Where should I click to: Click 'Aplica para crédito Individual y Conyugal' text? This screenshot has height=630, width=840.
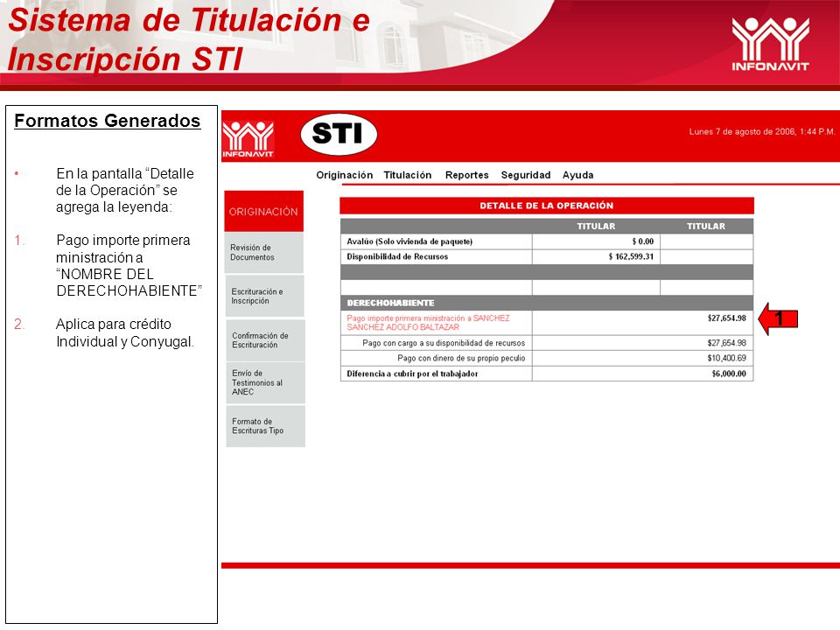pos(125,332)
